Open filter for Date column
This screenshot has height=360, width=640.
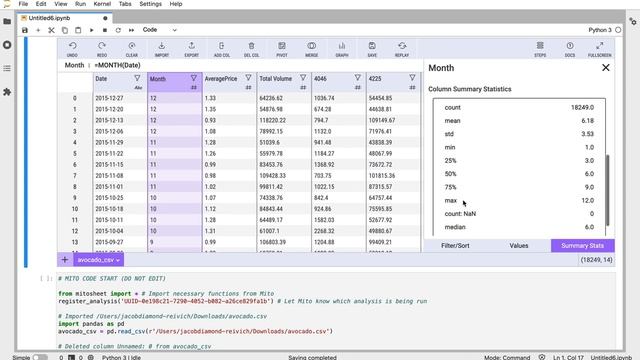137,78
